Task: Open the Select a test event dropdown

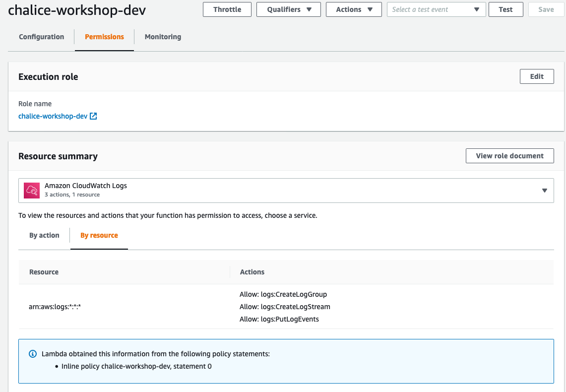Action: click(436, 9)
